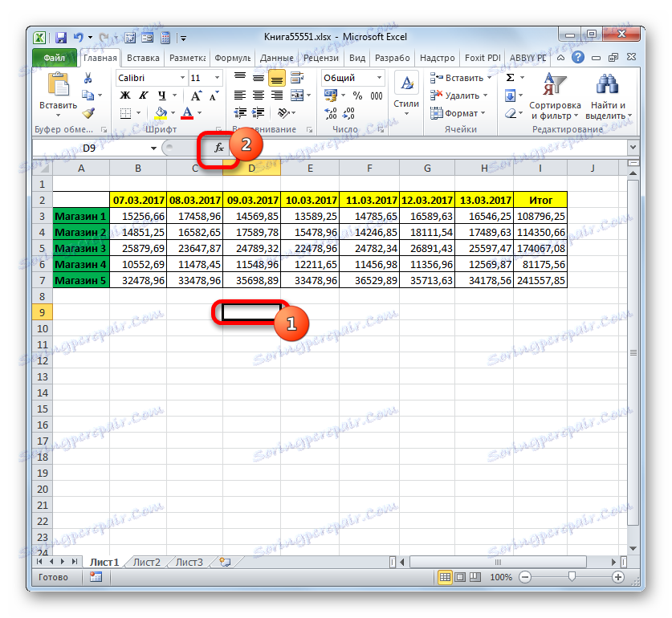Decrease font size with the small A icon

pyautogui.click(x=214, y=96)
